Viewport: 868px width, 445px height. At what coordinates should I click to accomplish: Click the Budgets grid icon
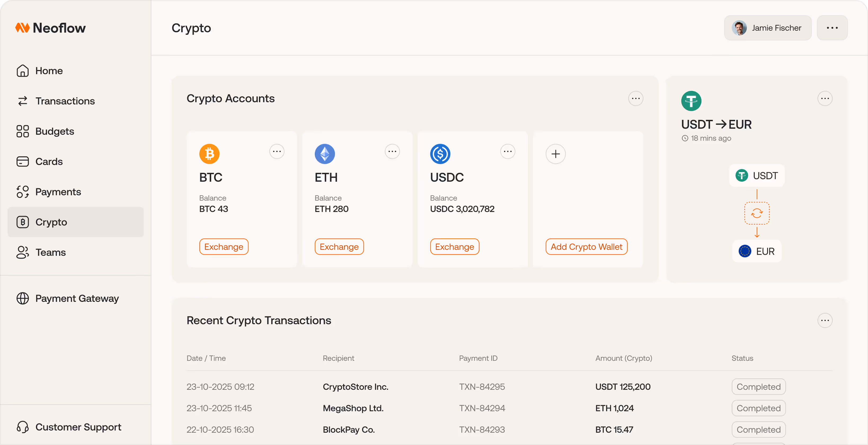tap(22, 131)
